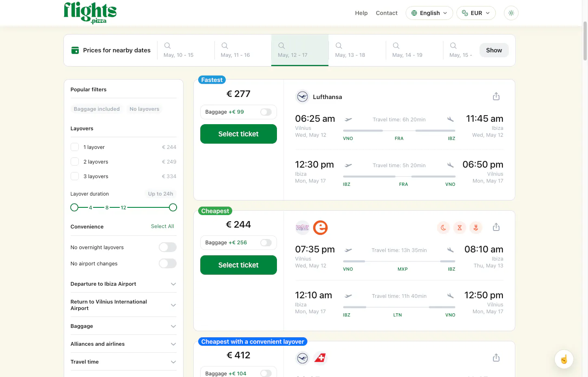Image resolution: width=588 pixels, height=377 pixels.
Task: Click the orange easyJet-style airline logo
Action: coord(320,228)
